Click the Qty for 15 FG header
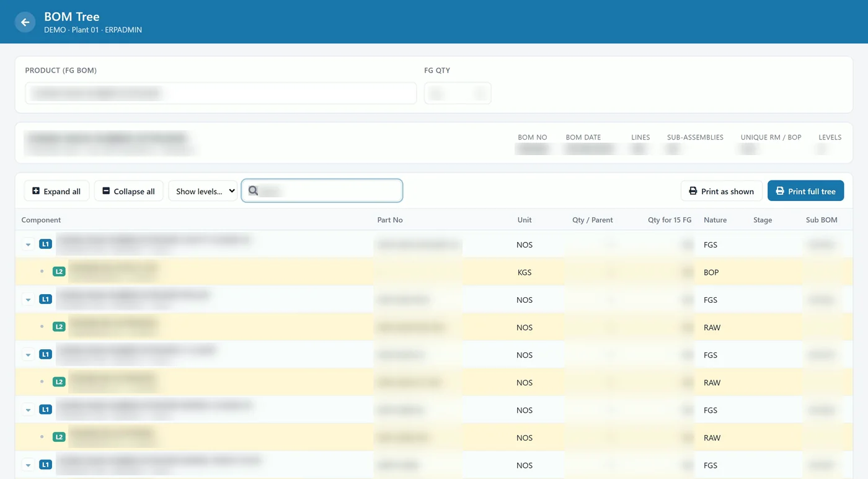 670,220
